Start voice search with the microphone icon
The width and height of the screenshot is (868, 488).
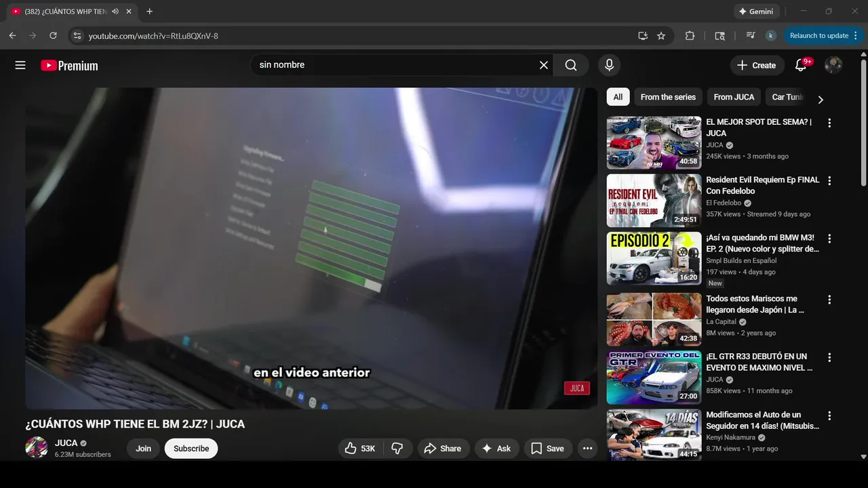point(609,65)
